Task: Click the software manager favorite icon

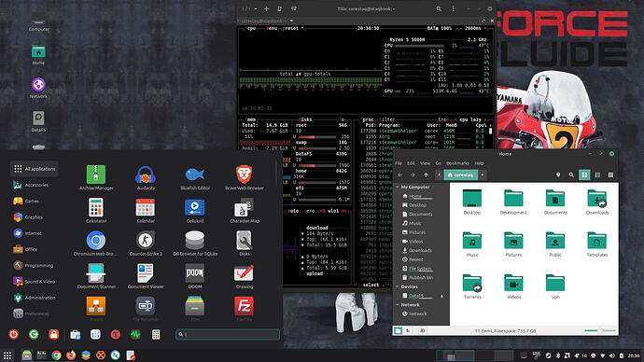Action: tap(75, 335)
